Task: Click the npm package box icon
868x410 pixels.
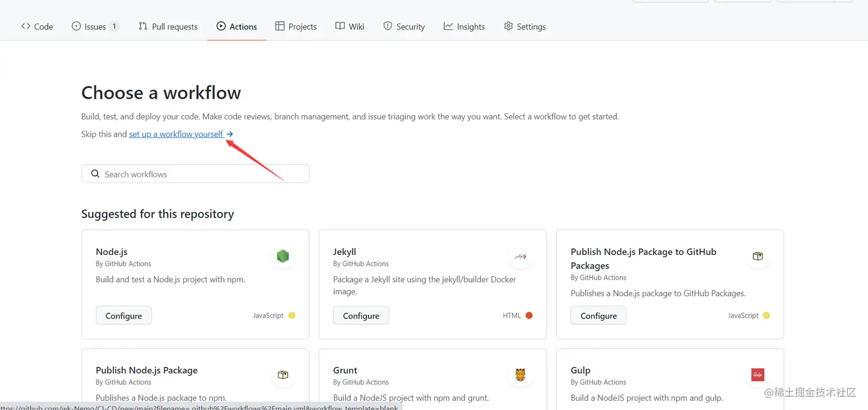Action: (282, 375)
